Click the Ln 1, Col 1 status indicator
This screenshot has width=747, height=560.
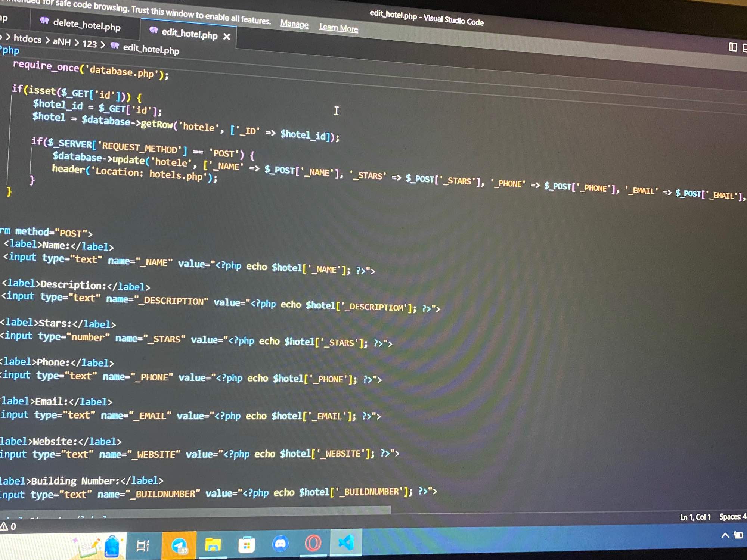tap(695, 517)
